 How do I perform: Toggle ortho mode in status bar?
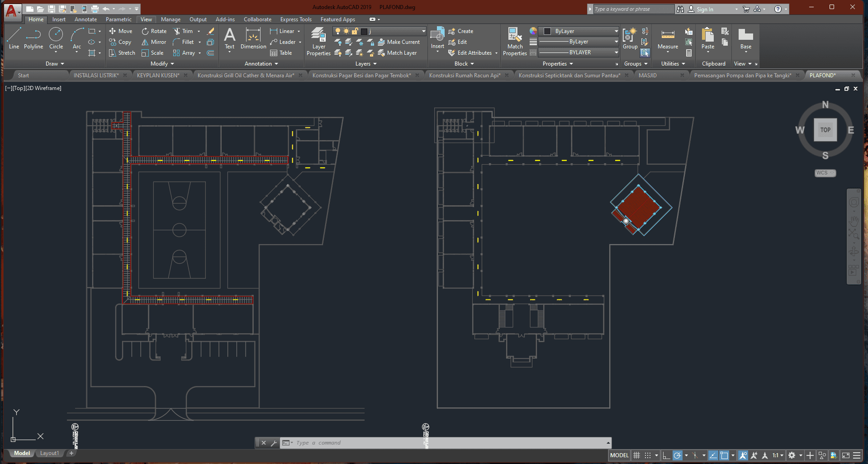point(666,455)
